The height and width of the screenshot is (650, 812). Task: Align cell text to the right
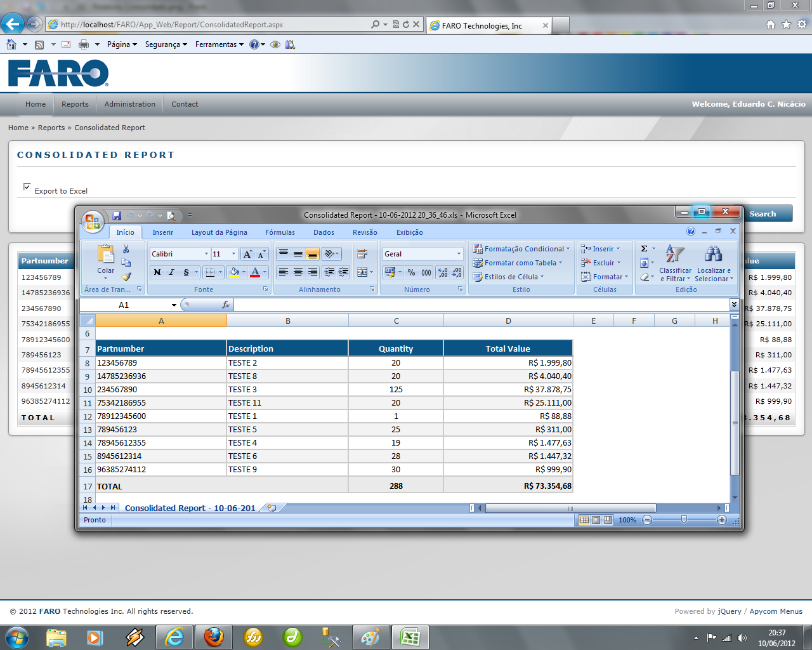tap(312, 272)
